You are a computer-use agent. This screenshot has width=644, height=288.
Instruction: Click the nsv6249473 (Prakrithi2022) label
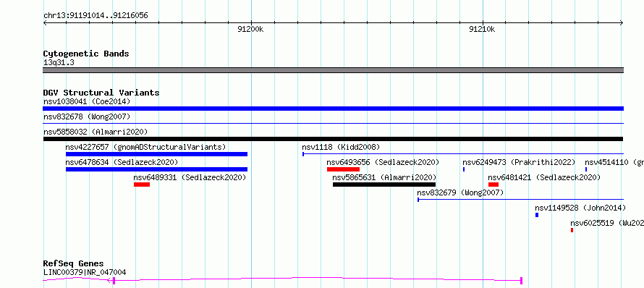click(519, 162)
